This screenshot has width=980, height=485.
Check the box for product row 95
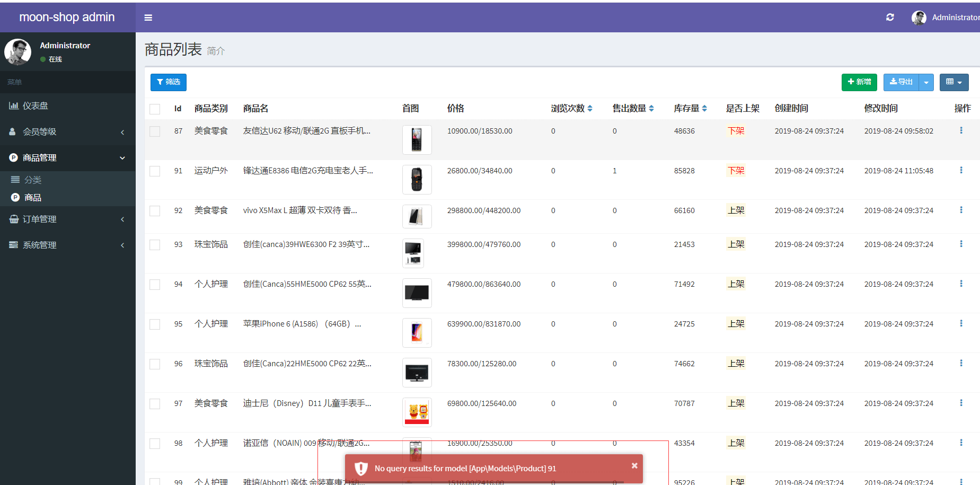[155, 324]
